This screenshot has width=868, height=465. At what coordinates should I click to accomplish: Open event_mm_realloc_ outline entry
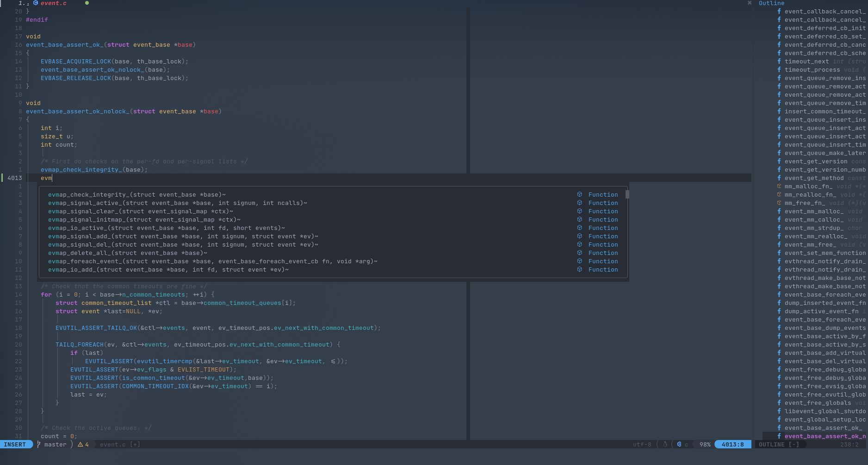coord(816,236)
